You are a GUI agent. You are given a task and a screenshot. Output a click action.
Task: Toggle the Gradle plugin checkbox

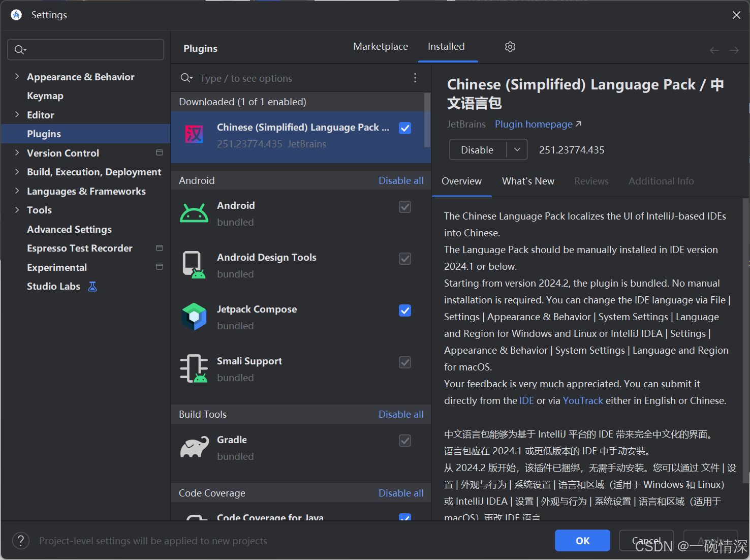click(x=405, y=441)
